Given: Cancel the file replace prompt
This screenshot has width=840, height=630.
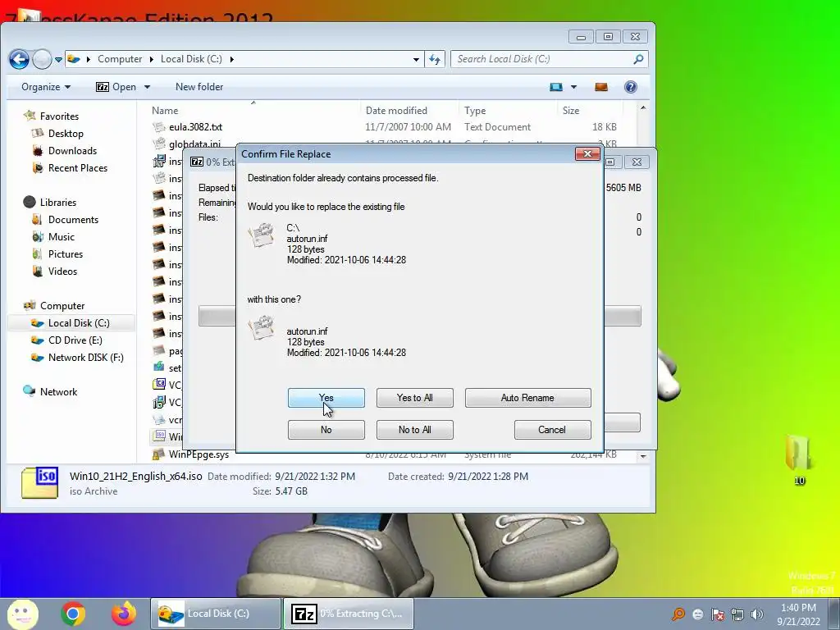Looking at the screenshot, I should (552, 430).
